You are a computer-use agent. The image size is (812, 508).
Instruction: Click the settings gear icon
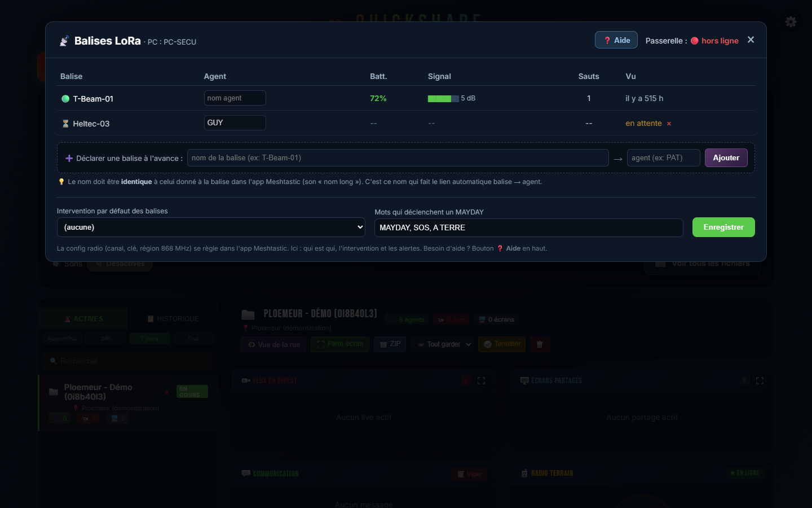[x=791, y=22]
